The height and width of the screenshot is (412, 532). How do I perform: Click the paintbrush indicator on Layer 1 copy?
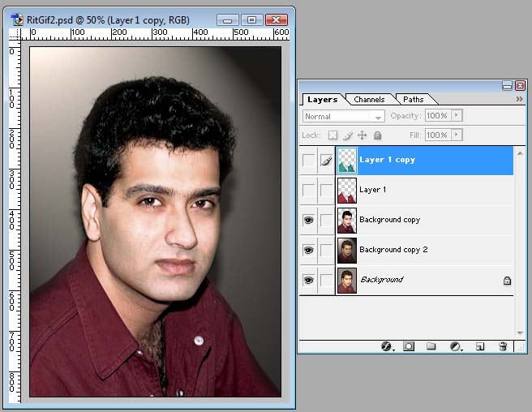point(326,161)
